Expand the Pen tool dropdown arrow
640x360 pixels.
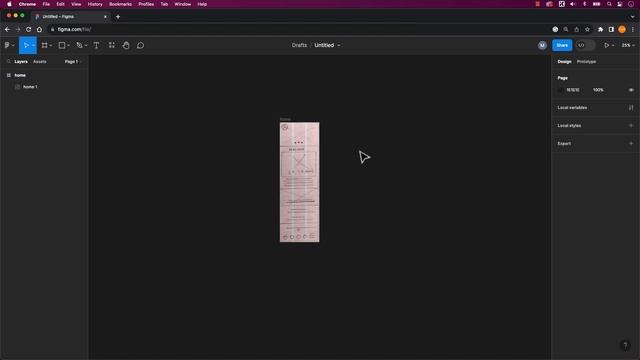point(86,45)
